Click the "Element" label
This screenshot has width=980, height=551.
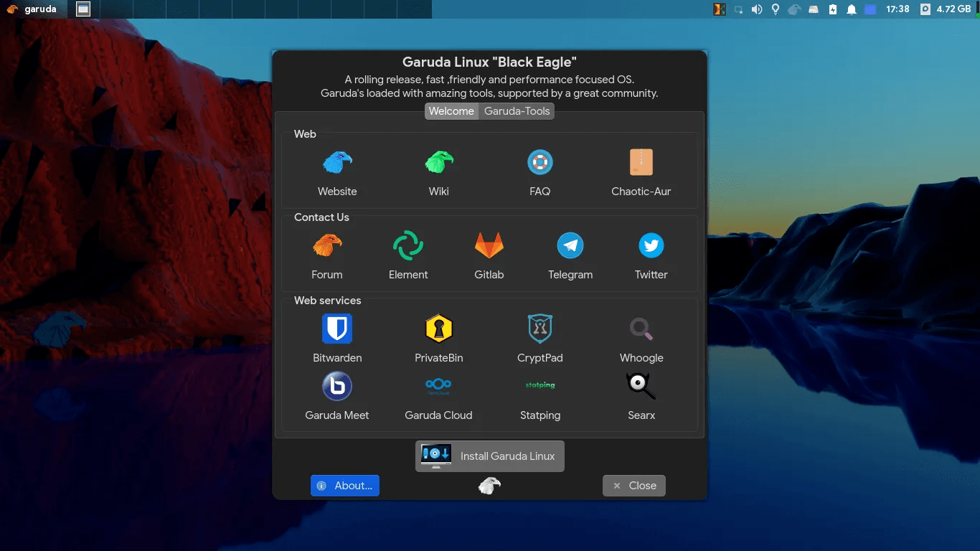[408, 275]
